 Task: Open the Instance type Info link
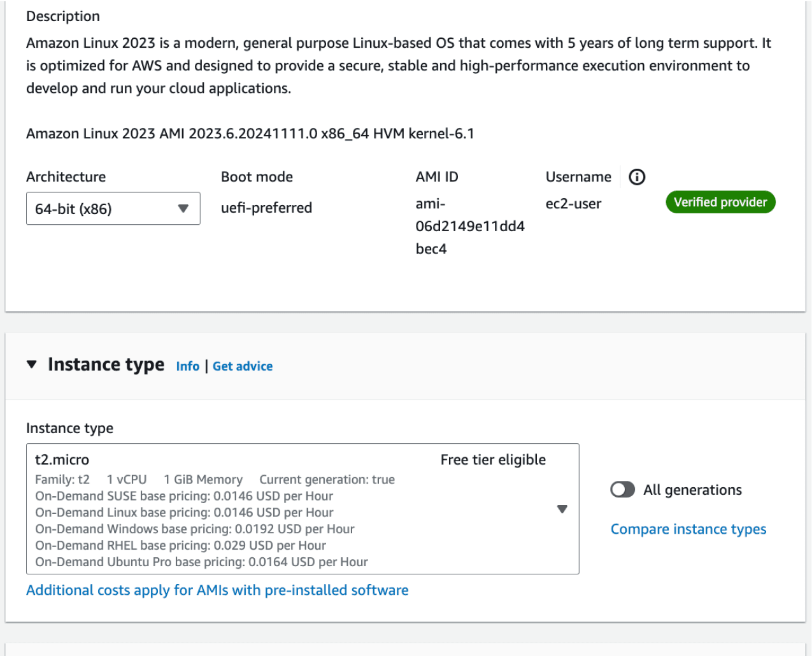[x=188, y=366]
